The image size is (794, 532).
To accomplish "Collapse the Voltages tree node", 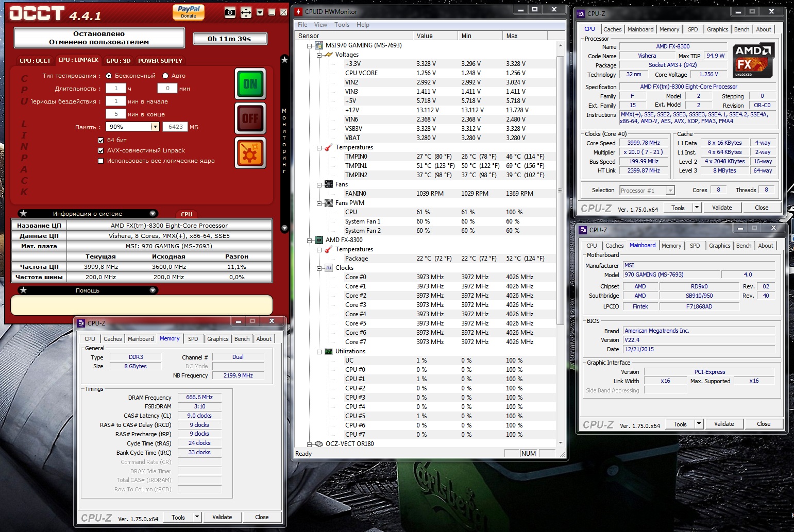I will tap(319, 55).
